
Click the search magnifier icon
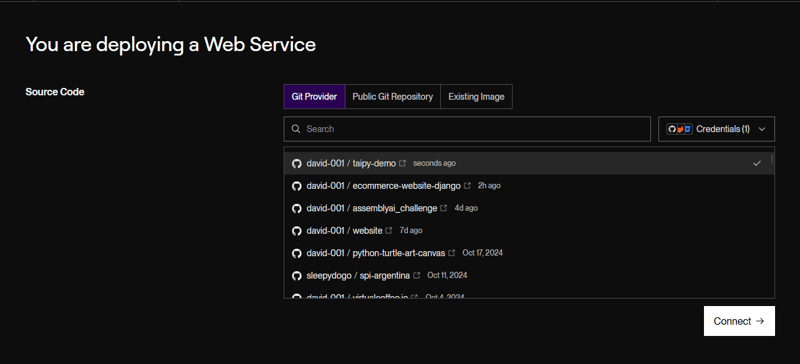click(x=296, y=129)
